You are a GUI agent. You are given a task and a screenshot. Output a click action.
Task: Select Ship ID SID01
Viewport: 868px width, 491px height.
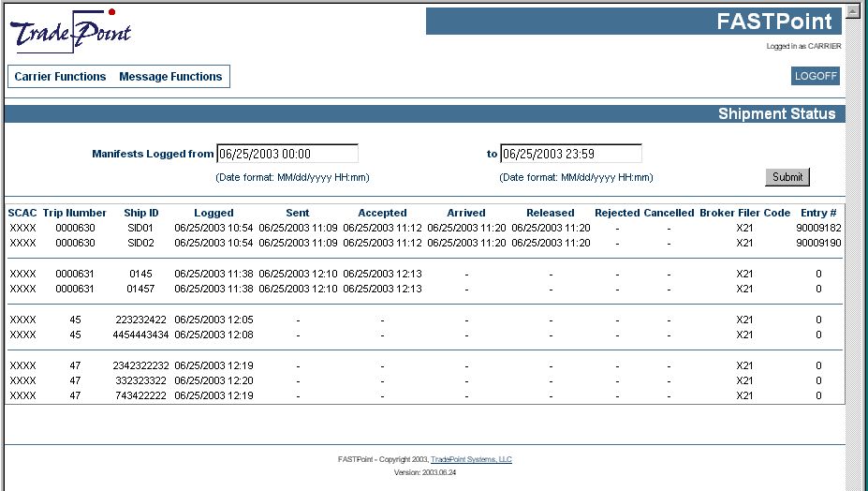pos(141,228)
